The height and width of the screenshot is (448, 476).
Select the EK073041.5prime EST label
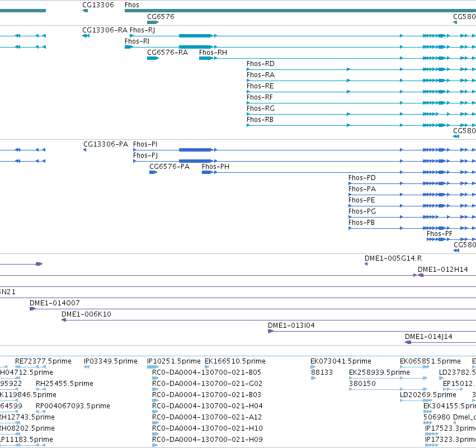click(341, 361)
